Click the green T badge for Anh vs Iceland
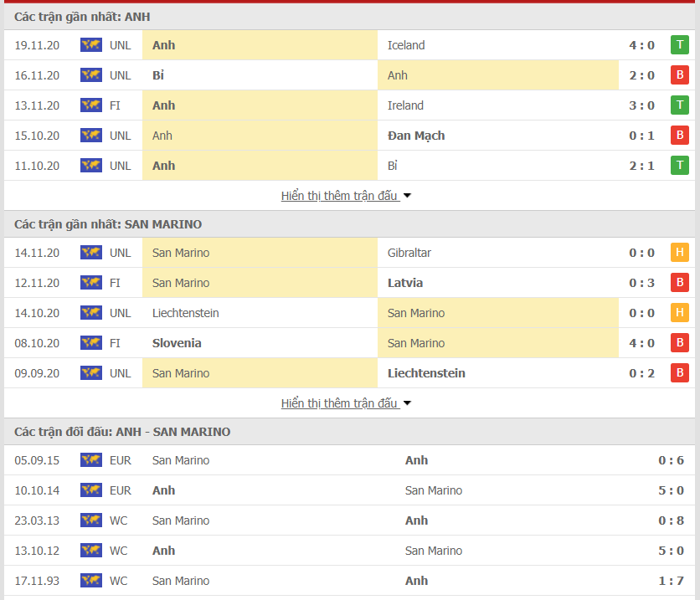 pos(679,45)
